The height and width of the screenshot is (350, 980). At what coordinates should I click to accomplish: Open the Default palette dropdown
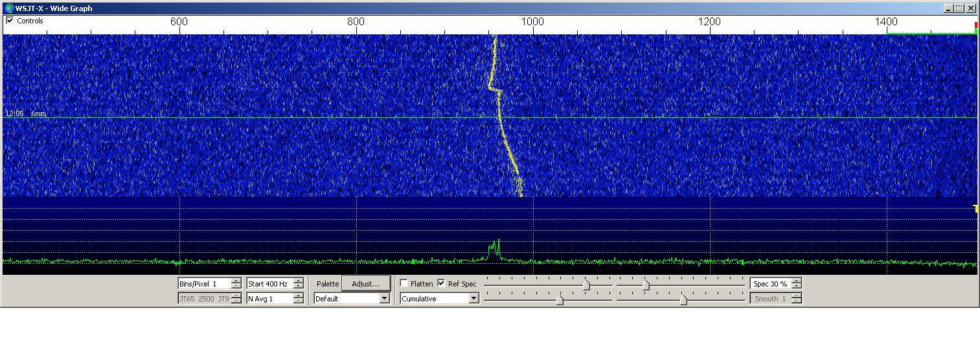(x=352, y=299)
